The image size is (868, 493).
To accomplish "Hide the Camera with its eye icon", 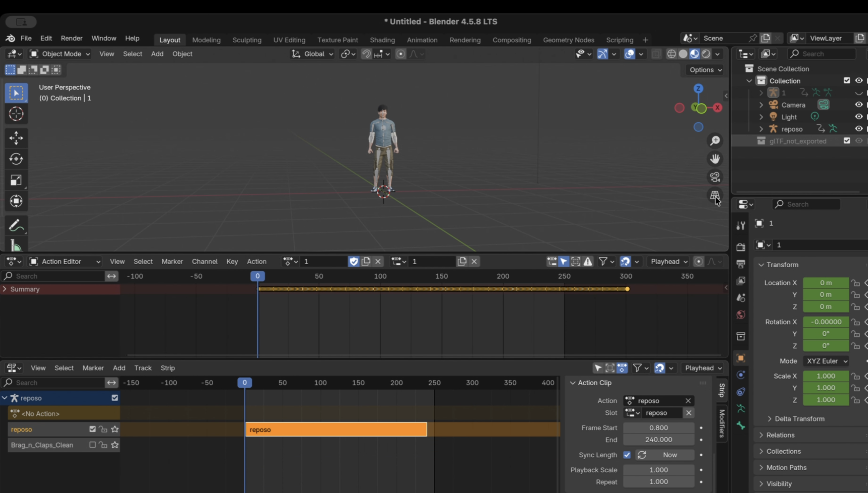I will coord(859,105).
